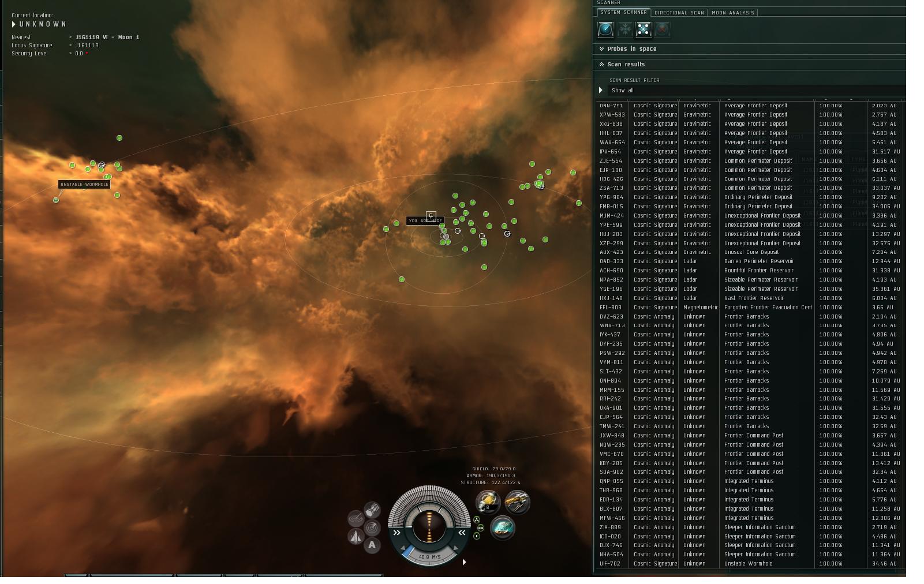Select the JXW-848 Frontier Command Post row
The image size is (924, 584).
coord(749,436)
